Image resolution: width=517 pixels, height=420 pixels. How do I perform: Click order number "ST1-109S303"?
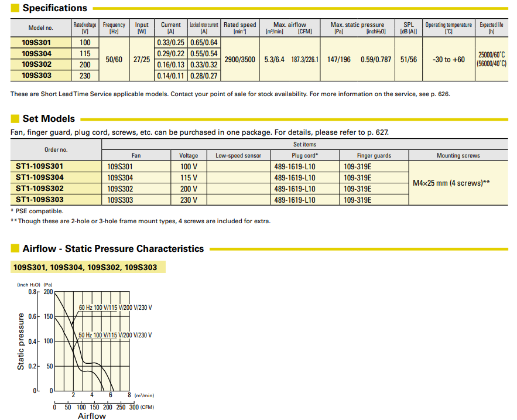tap(40, 200)
